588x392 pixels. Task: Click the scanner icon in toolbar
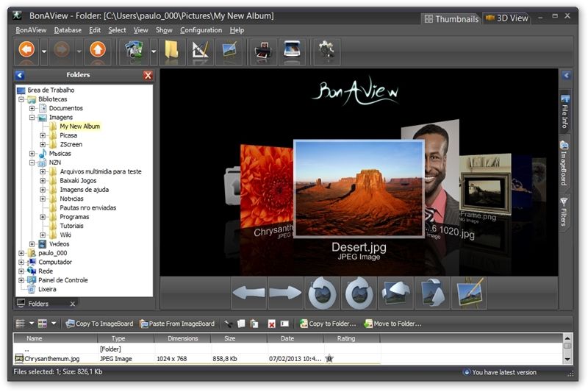[292, 50]
